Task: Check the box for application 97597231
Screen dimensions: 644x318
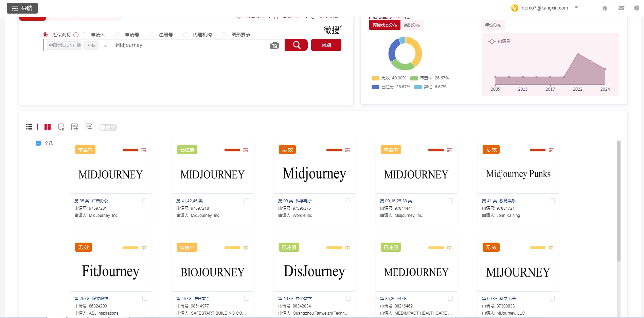Action: point(145,201)
